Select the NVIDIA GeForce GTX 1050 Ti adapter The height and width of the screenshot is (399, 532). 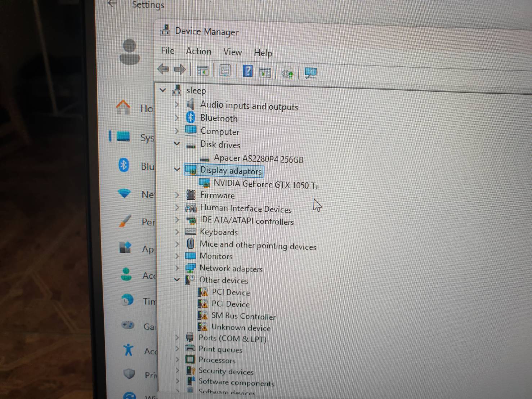coord(265,184)
